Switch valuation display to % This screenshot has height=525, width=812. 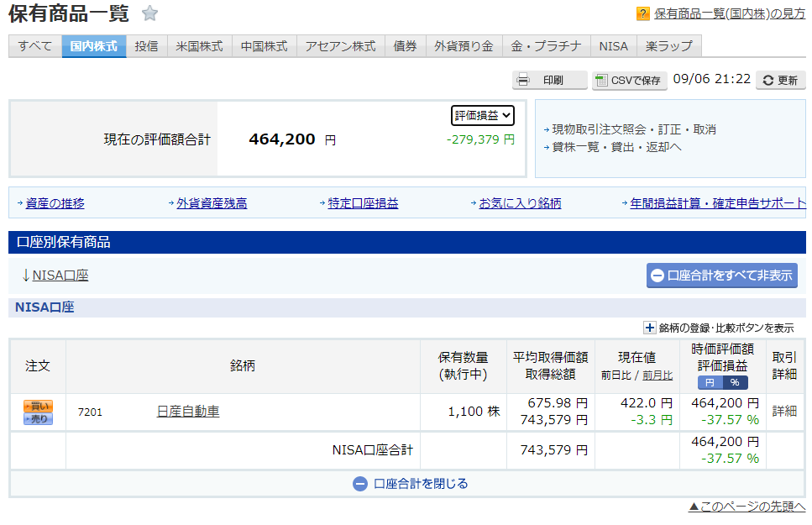click(x=735, y=382)
